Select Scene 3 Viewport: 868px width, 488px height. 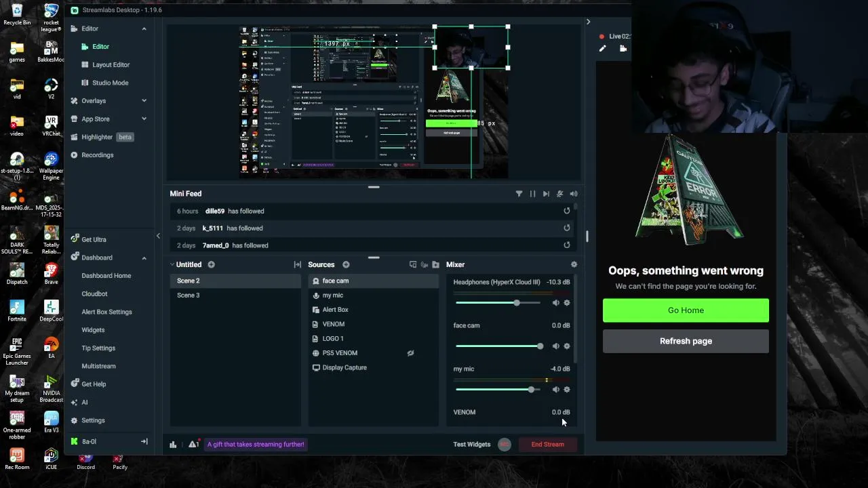click(x=235, y=295)
